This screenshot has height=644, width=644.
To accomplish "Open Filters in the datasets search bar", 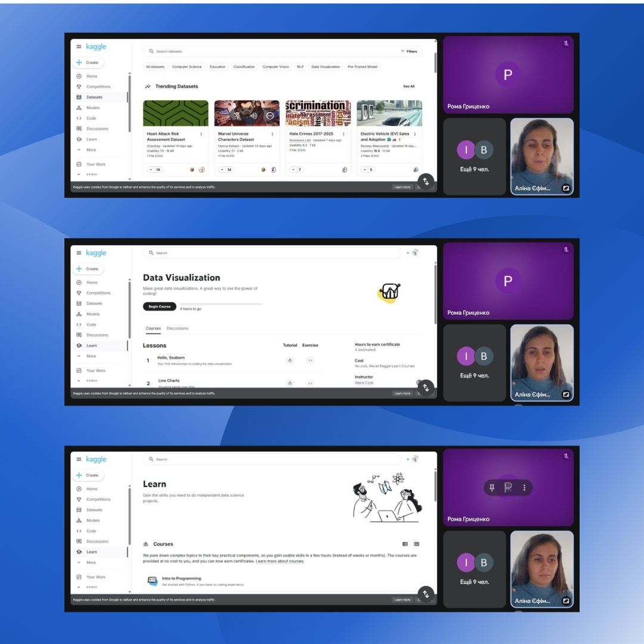I will pos(409,51).
